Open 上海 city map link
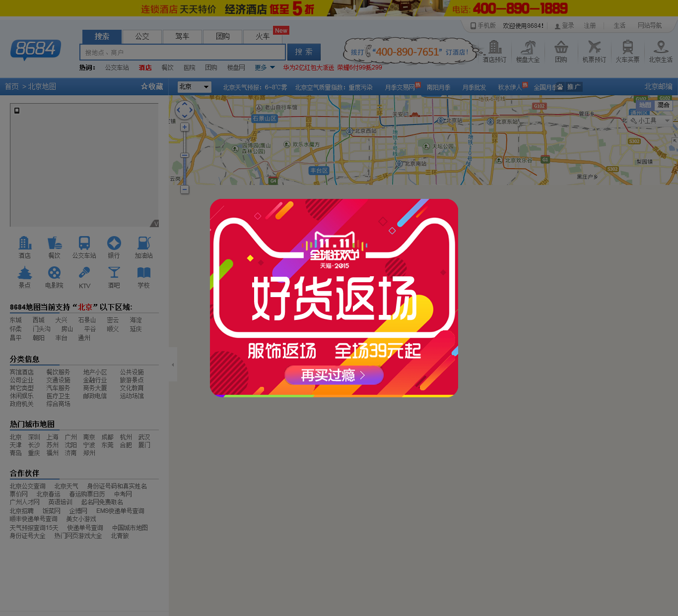 coord(53,437)
